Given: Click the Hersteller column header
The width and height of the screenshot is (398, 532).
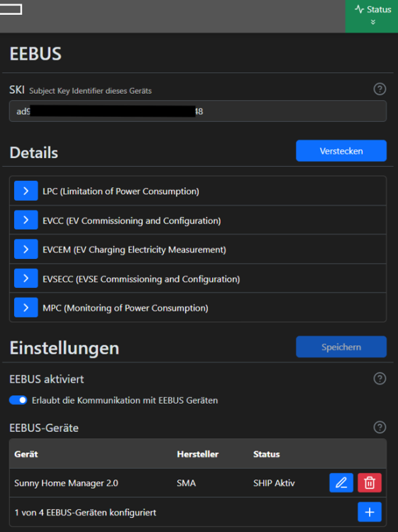Looking at the screenshot, I should (x=198, y=454).
